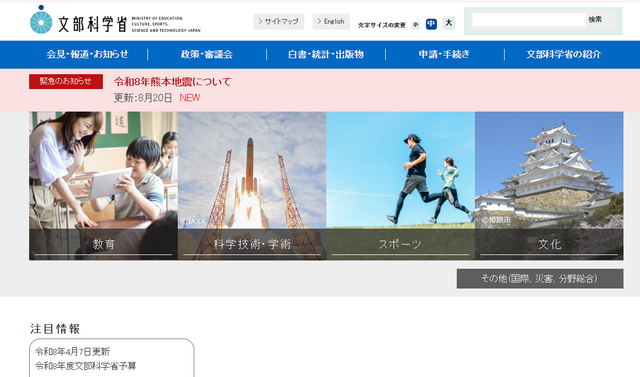Open the 申請・手続き menu
The image size is (640, 377).
(444, 54)
